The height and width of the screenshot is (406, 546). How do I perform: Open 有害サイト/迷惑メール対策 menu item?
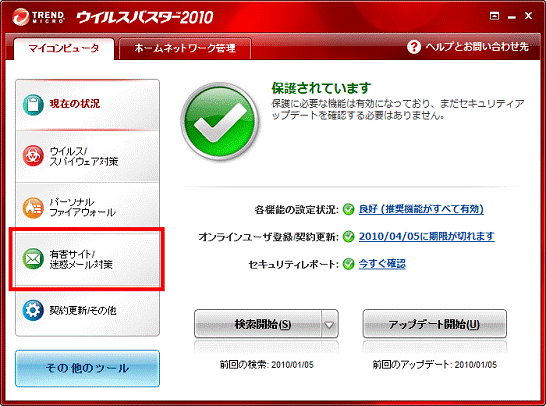(x=87, y=259)
